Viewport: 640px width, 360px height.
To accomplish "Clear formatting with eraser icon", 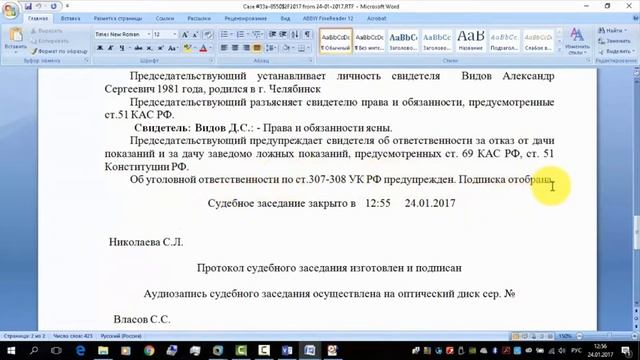I will (x=208, y=34).
